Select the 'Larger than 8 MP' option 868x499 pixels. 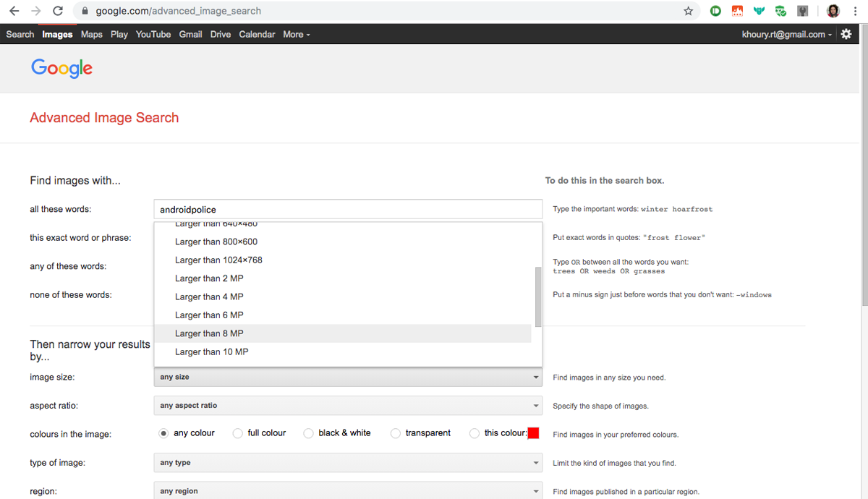coord(210,333)
